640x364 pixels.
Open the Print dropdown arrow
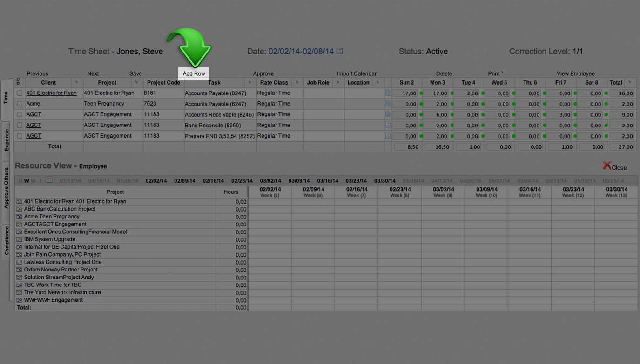(x=502, y=73)
